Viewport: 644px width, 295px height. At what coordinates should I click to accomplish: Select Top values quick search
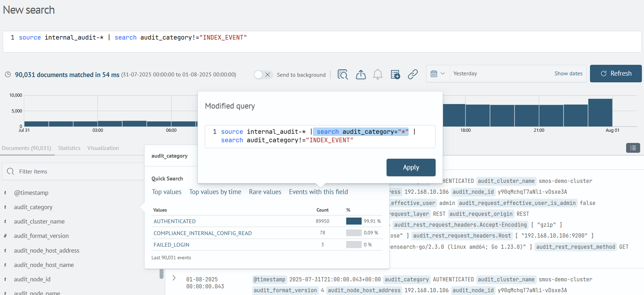[167, 192]
